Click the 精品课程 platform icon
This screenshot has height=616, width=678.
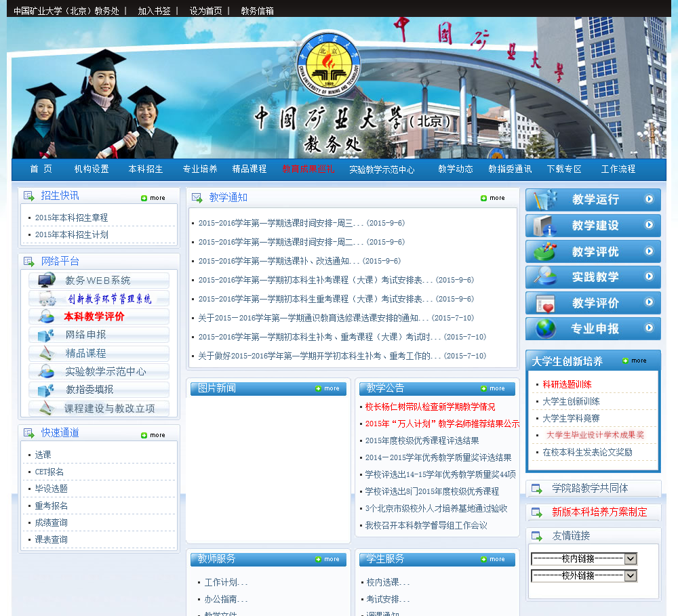[46, 353]
